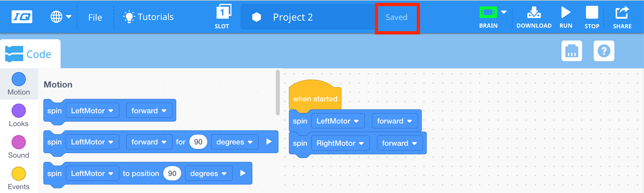
Task: Open the help question mark icon
Action: (x=604, y=51)
